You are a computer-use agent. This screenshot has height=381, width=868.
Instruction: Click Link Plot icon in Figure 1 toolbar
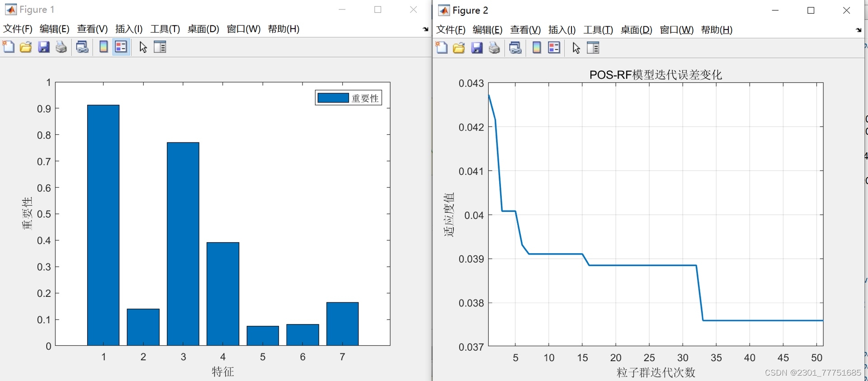[x=82, y=47]
